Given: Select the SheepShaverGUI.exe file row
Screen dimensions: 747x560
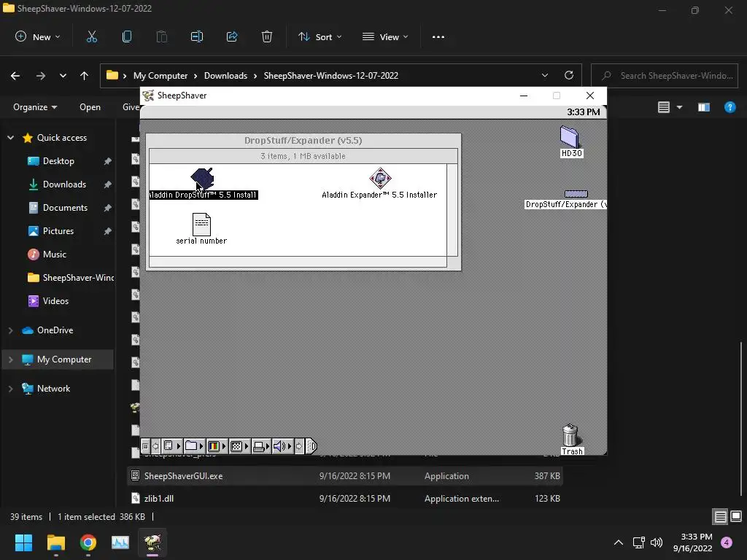Looking at the screenshot, I should pos(345,475).
